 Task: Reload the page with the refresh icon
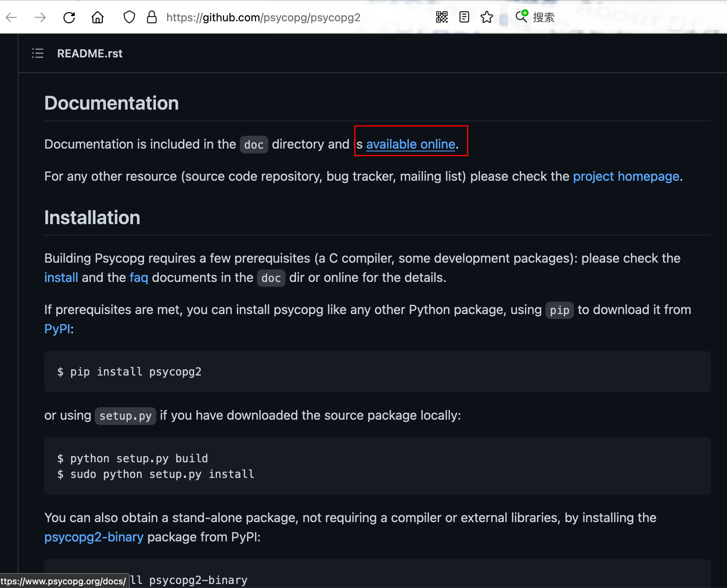click(x=69, y=17)
